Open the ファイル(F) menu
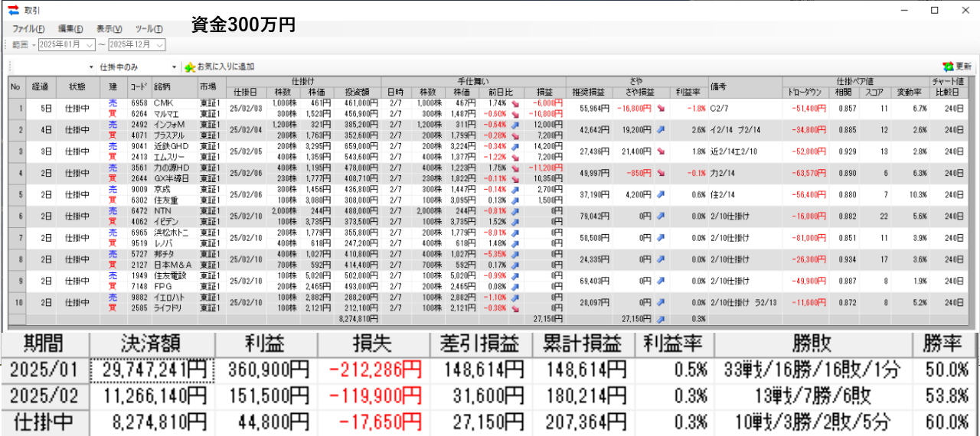 (x=28, y=29)
